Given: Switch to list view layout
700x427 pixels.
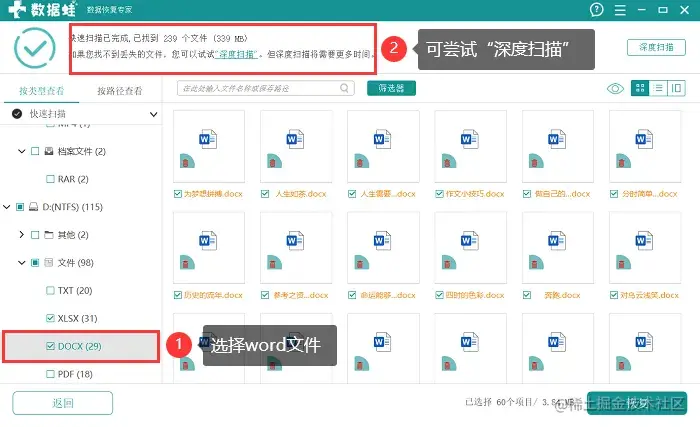Looking at the screenshot, I should pyautogui.click(x=658, y=88).
